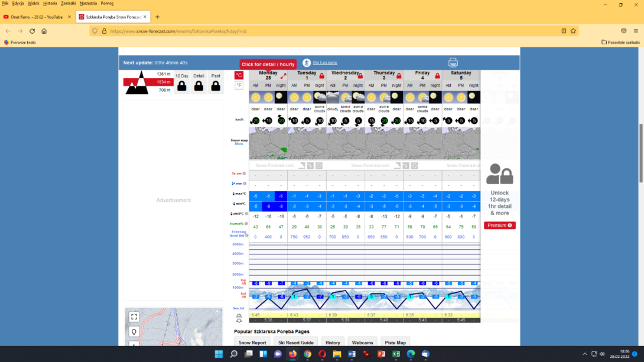644x362 pixels.
Task: Toggle reader view in the address bar
Action: pos(564,31)
